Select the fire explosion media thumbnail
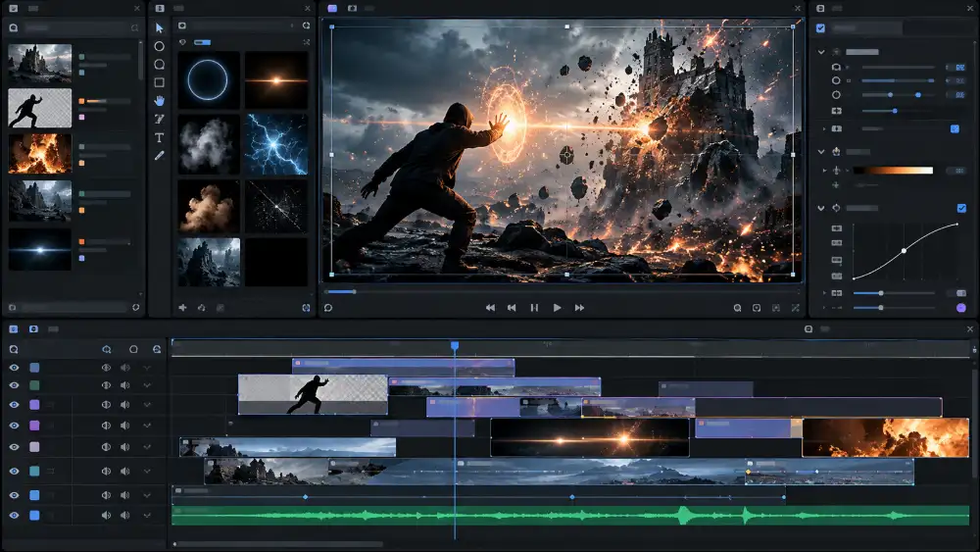Screen dimensions: 980x552 pos(40,153)
